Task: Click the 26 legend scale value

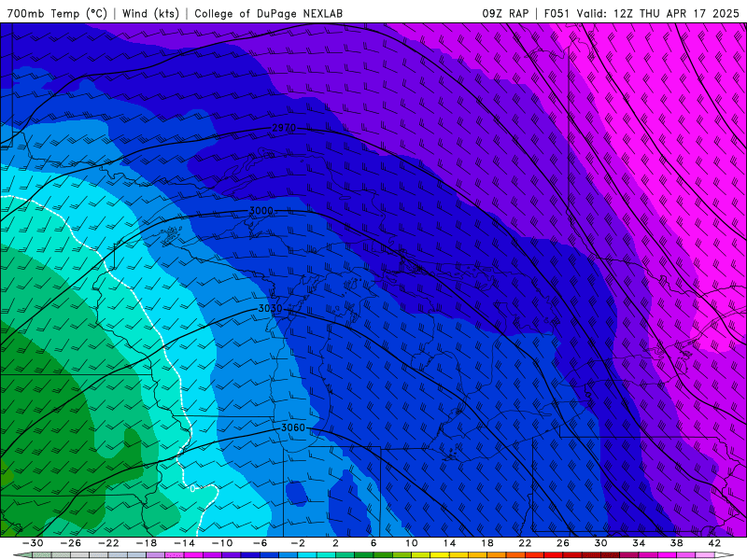Action: [563, 543]
